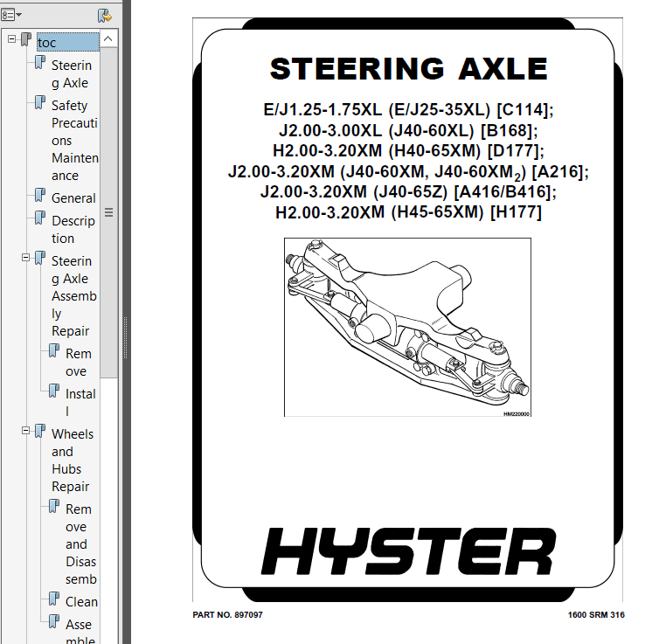Click the Hyster logo on the cover
Viewport: 652px width, 644px height.
click(x=408, y=551)
